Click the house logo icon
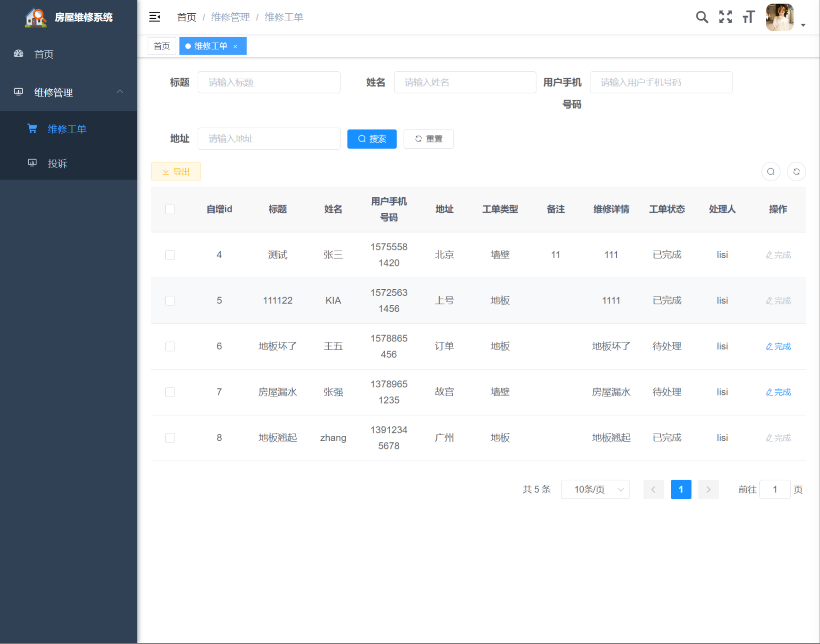This screenshot has height=644, width=820. click(x=36, y=17)
